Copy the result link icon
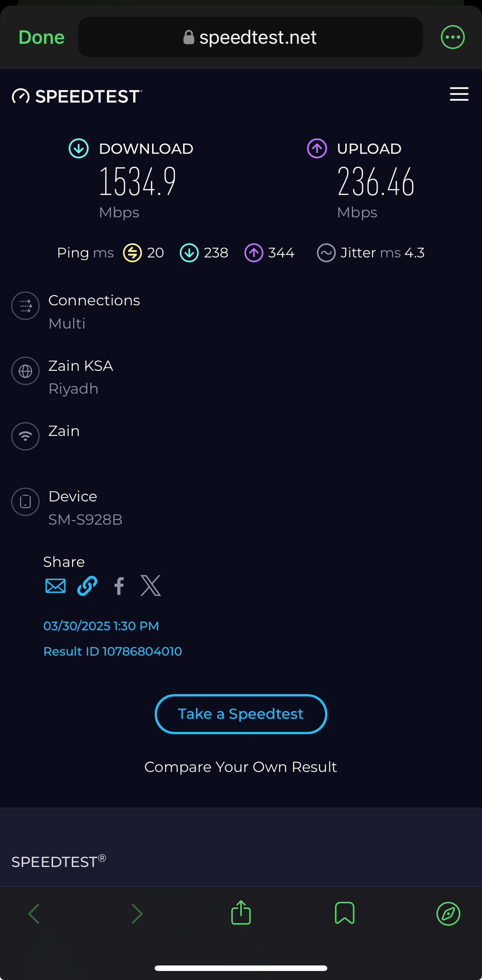The image size is (482, 980). pyautogui.click(x=87, y=586)
